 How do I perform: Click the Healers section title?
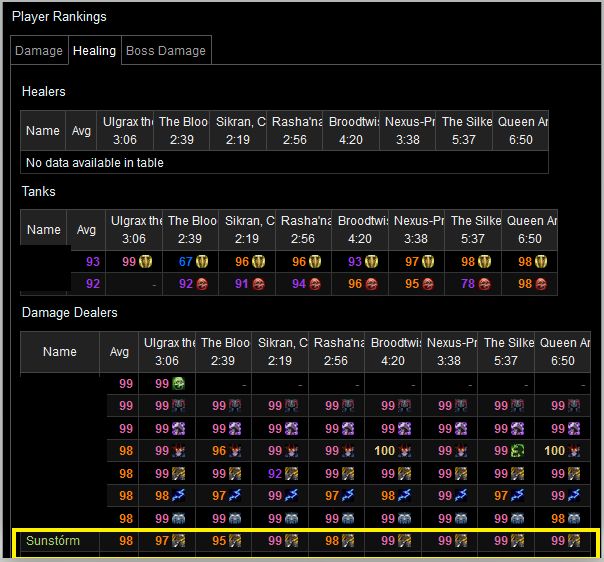pos(44,92)
